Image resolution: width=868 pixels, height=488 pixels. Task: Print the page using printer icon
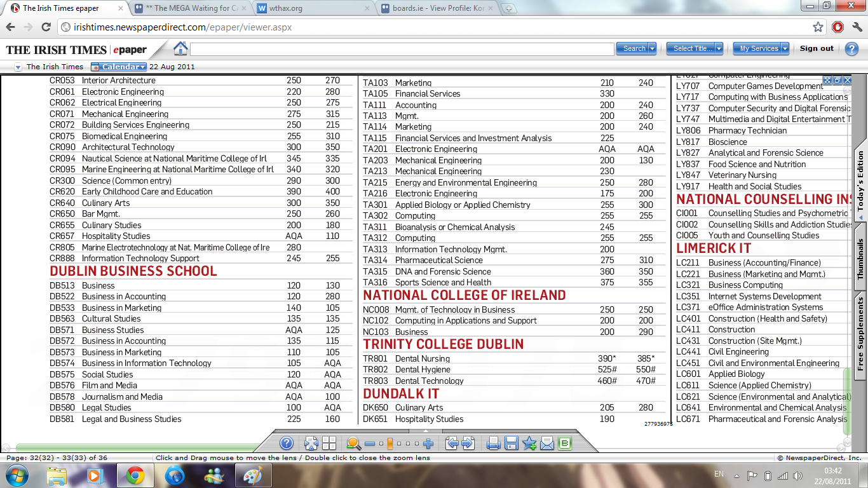coord(494,444)
